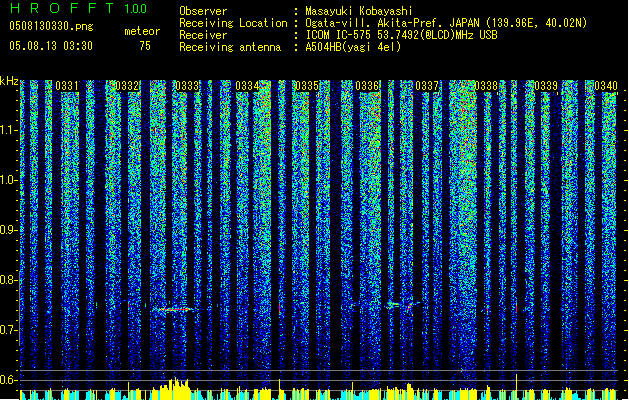Click the tall yellow intensity peak under 0333
629x400 pixels.
(x=174, y=388)
